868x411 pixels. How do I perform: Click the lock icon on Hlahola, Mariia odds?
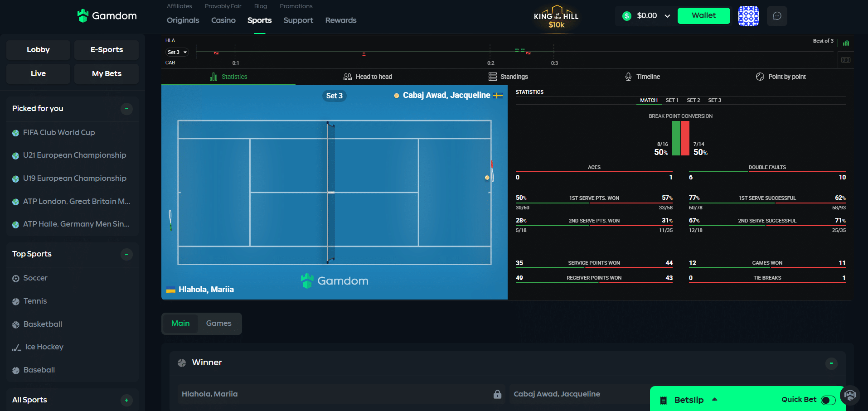[x=497, y=394]
